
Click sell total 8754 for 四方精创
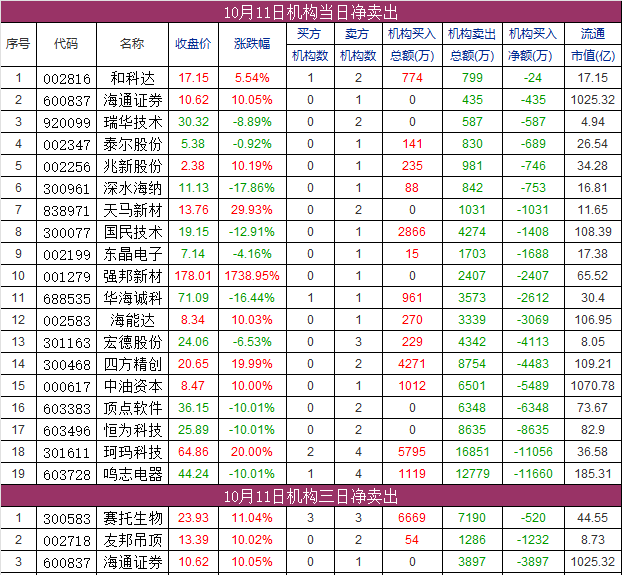tap(472, 364)
